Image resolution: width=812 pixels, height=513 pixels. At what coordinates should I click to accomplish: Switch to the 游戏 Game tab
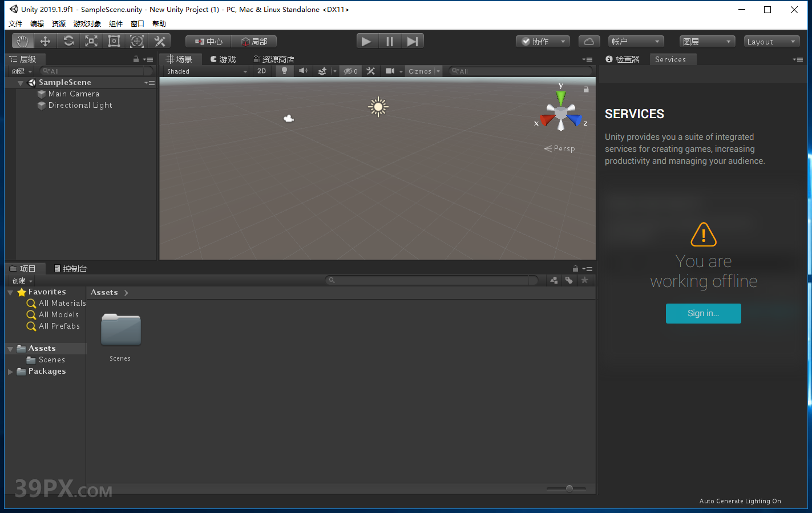point(223,59)
